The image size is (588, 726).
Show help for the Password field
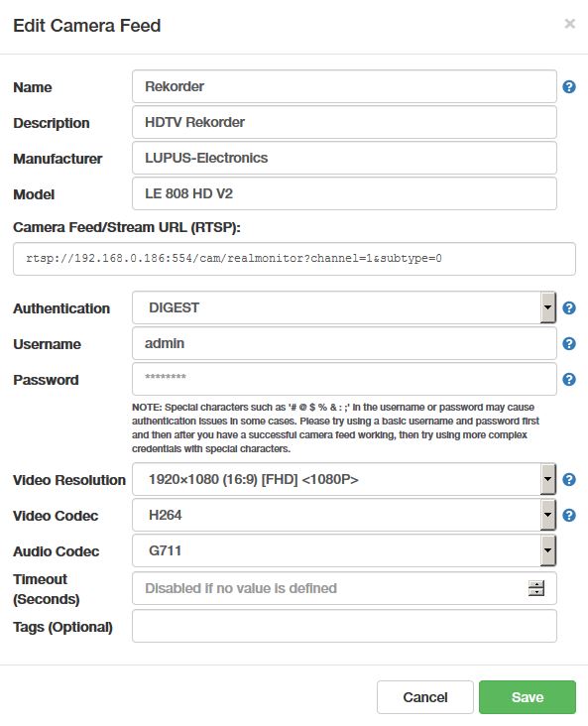569,379
